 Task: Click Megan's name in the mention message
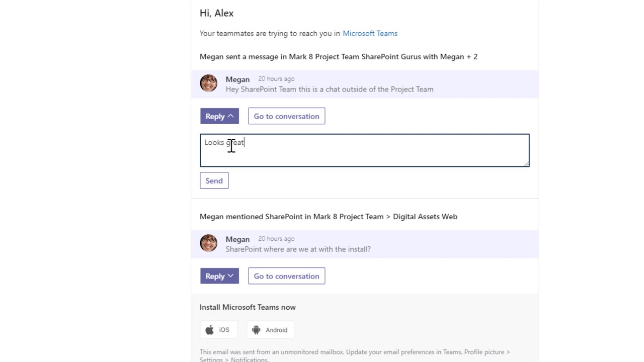tap(237, 239)
